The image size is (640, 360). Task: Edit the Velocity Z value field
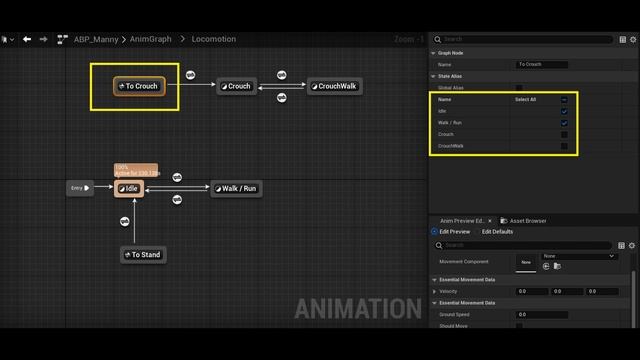[602, 291]
